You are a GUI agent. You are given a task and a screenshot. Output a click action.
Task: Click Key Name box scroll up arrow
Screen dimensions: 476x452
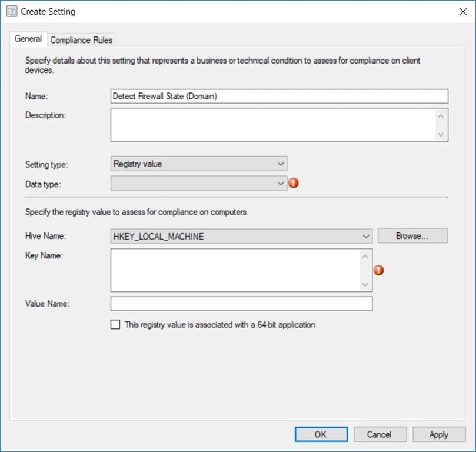pos(365,257)
